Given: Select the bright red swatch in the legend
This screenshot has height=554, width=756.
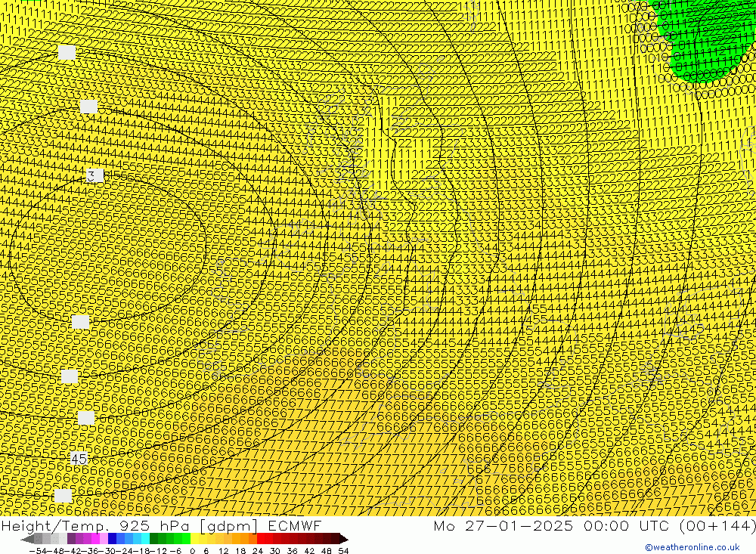Looking at the screenshot, I should (265, 539).
